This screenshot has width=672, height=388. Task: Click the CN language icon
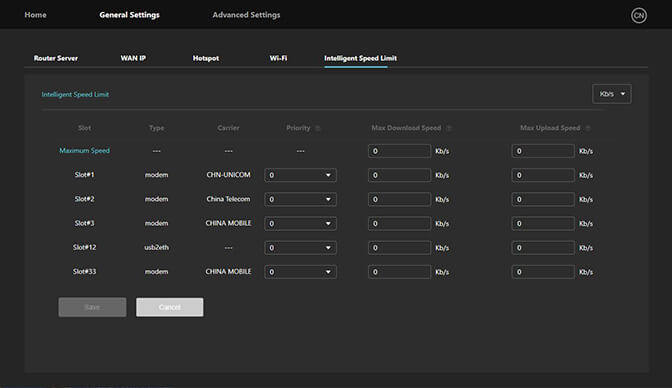(639, 15)
